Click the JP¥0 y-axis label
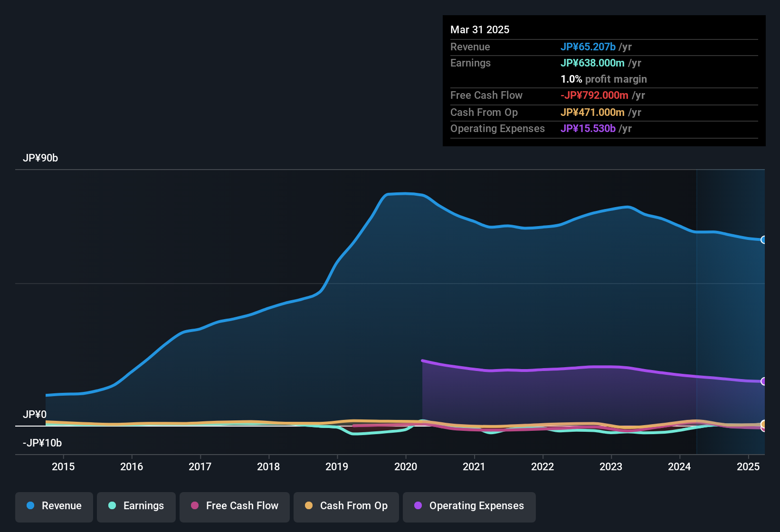Image resolution: width=780 pixels, height=532 pixels. (35, 414)
